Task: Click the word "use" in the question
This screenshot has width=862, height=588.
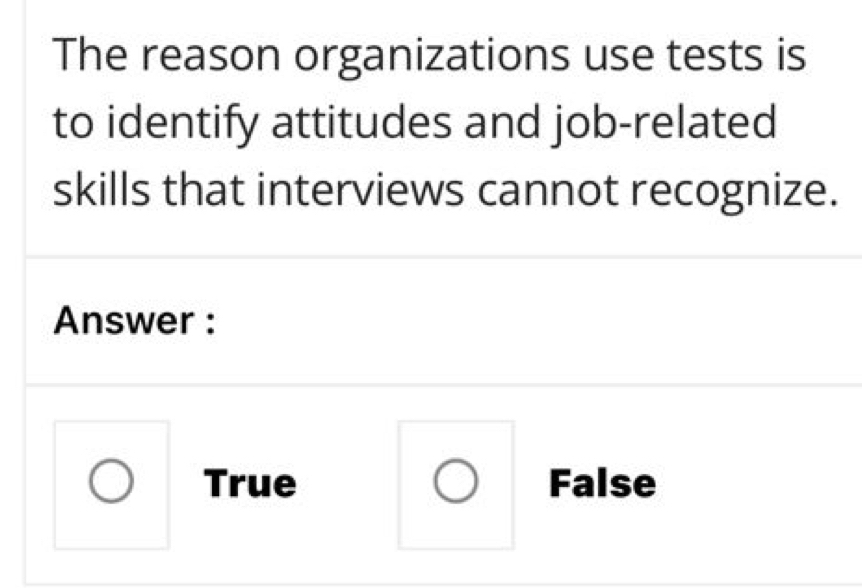Action: click(603, 60)
